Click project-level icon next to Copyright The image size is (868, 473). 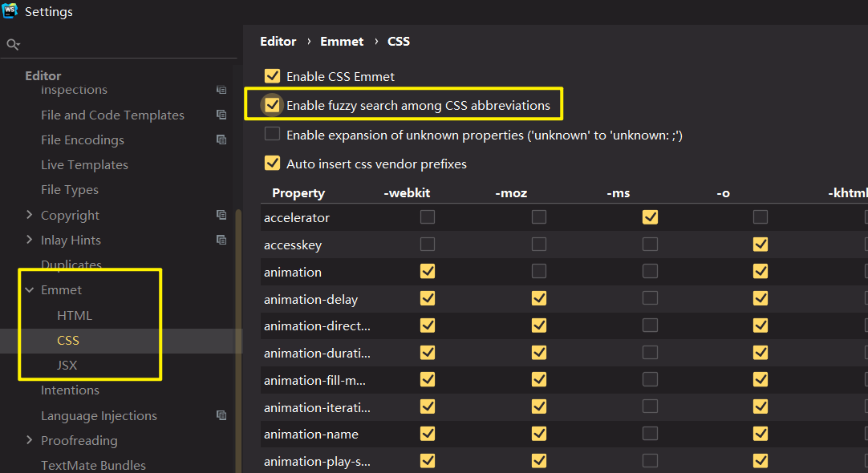[221, 215]
